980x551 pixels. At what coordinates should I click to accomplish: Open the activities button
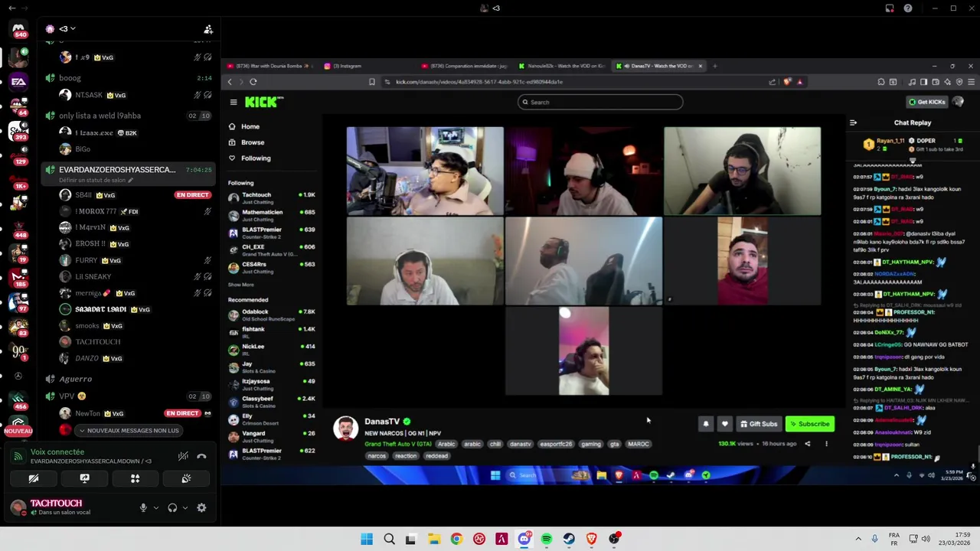135,478
